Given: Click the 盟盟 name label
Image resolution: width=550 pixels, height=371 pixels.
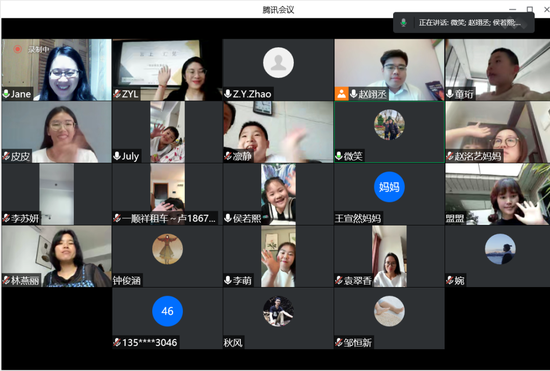Looking at the screenshot, I should [x=455, y=218].
